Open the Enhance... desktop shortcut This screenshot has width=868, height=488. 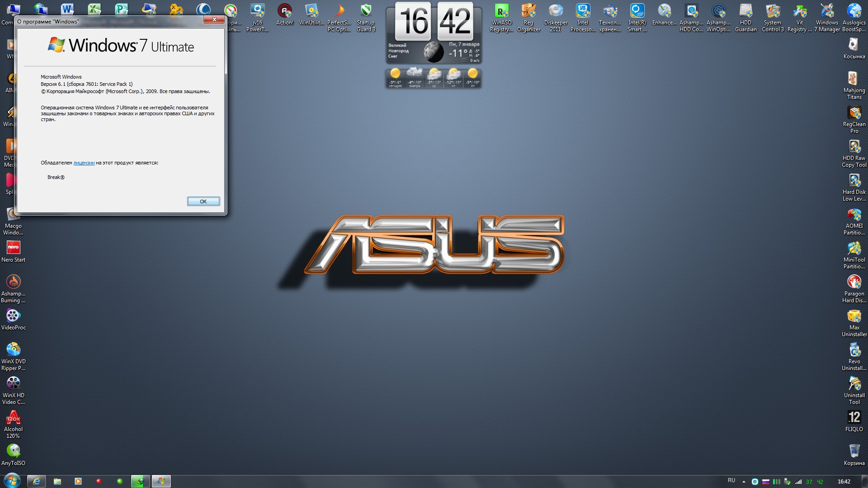pyautogui.click(x=664, y=15)
